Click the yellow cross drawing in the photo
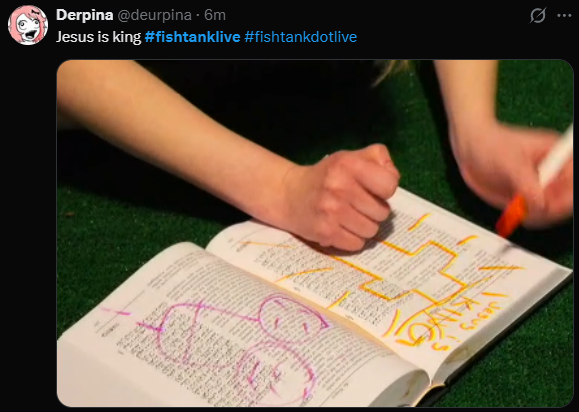 tap(415, 271)
